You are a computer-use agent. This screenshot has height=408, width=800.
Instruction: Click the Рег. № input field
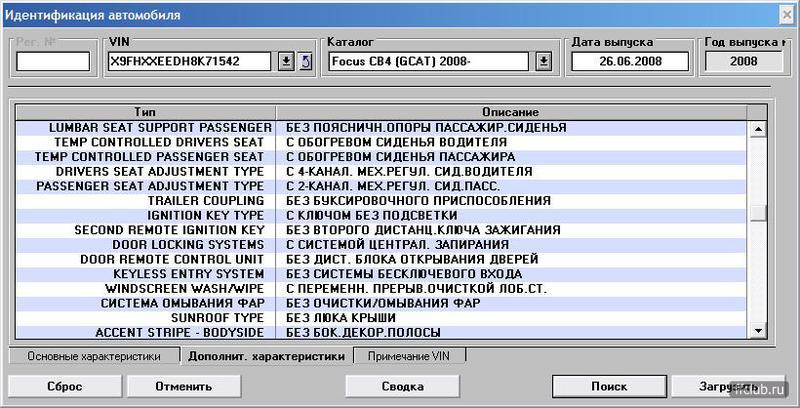(x=53, y=62)
